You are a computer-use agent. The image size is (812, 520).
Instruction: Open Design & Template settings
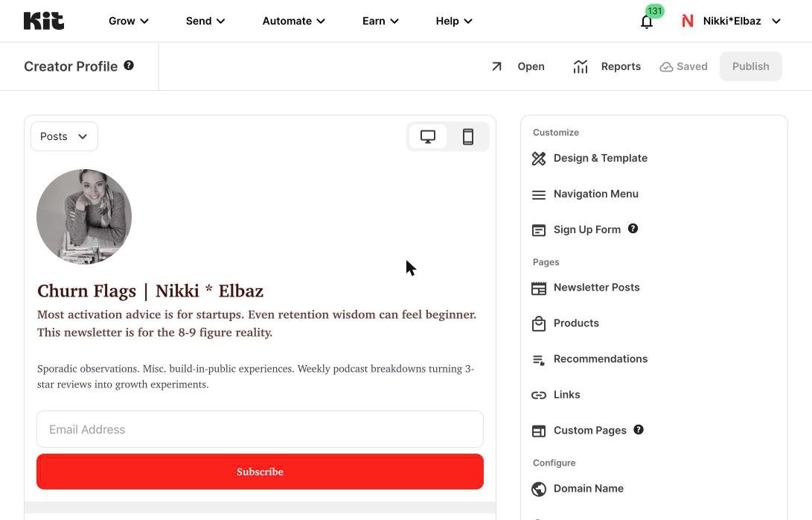600,158
